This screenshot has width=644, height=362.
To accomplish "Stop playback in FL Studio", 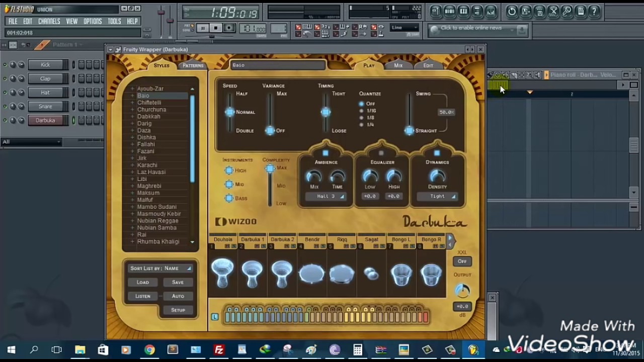I will pyautogui.click(x=215, y=28).
